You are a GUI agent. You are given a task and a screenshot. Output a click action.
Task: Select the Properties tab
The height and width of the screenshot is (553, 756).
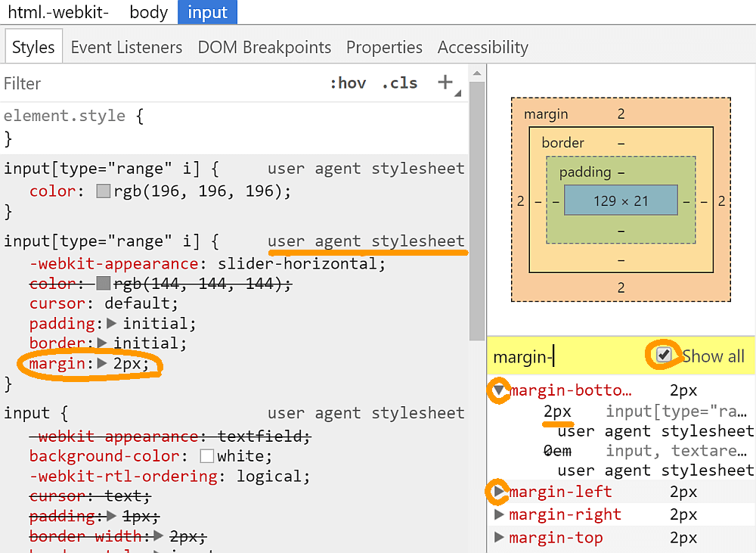(x=384, y=47)
